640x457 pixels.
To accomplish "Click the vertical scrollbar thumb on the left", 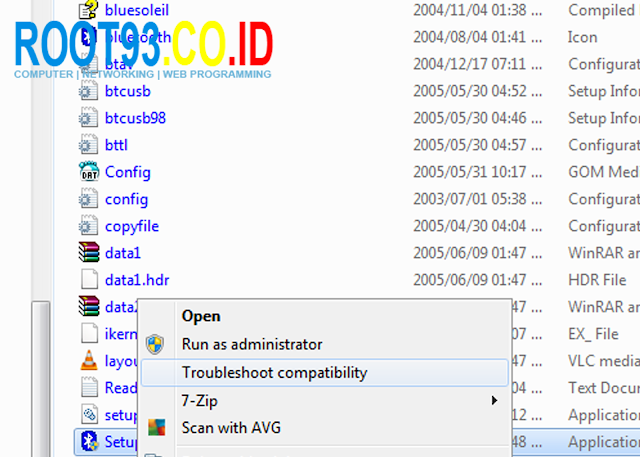I will coord(41,379).
